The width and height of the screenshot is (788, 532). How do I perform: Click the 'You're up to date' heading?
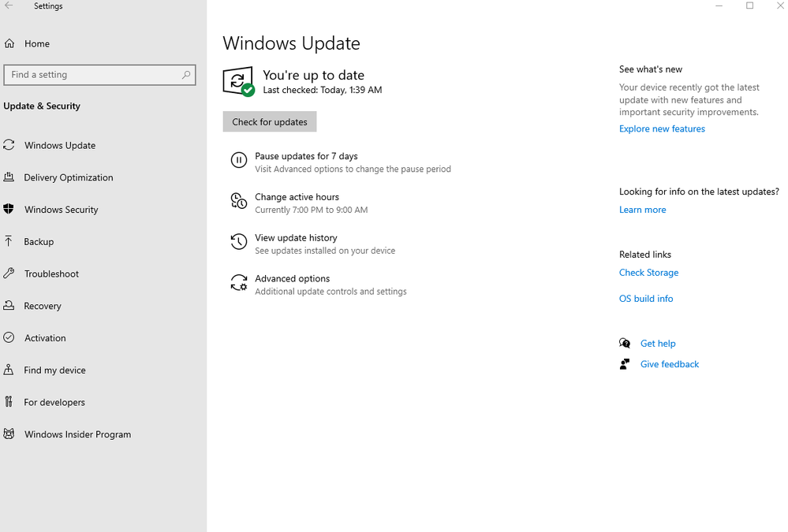click(x=314, y=75)
